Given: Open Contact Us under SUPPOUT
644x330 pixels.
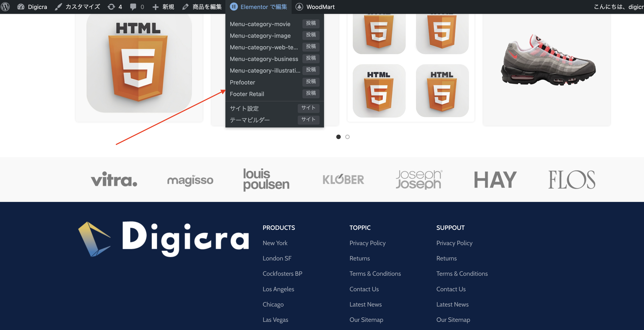Looking at the screenshot, I should click(x=451, y=289).
